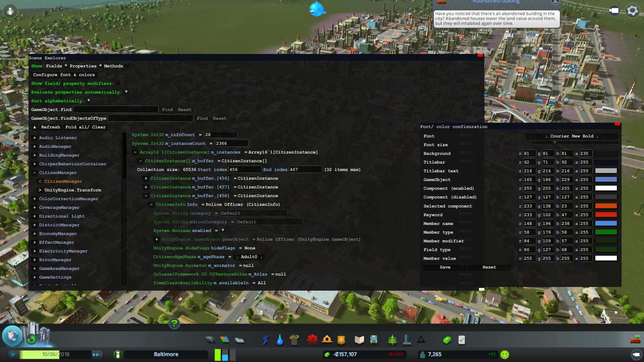Open the Garbage services menu

tap(294, 340)
